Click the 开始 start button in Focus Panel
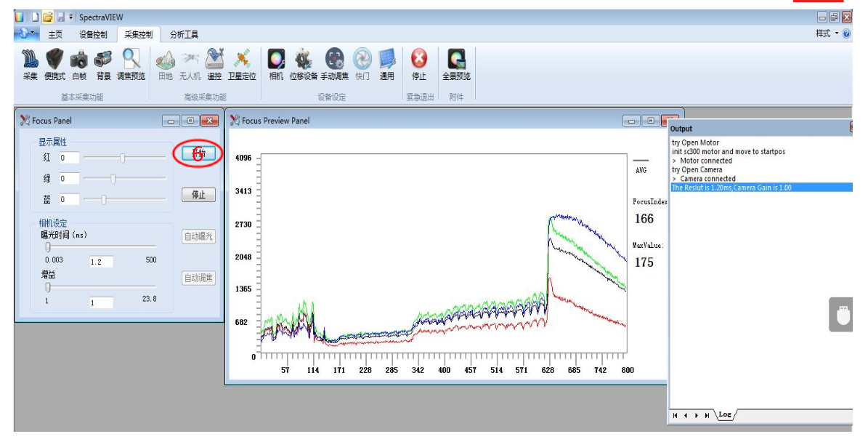868x442 pixels. [x=198, y=153]
